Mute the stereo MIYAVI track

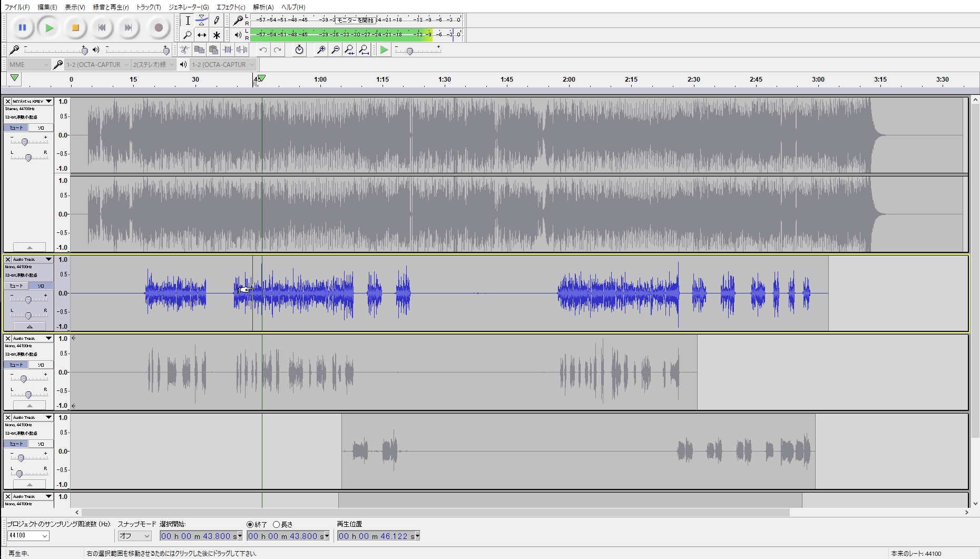(x=16, y=128)
